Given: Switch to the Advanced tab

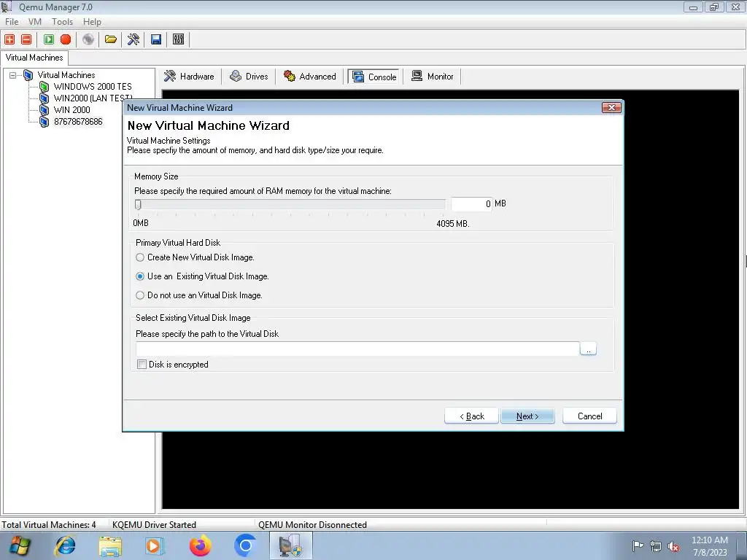Looking at the screenshot, I should [309, 77].
